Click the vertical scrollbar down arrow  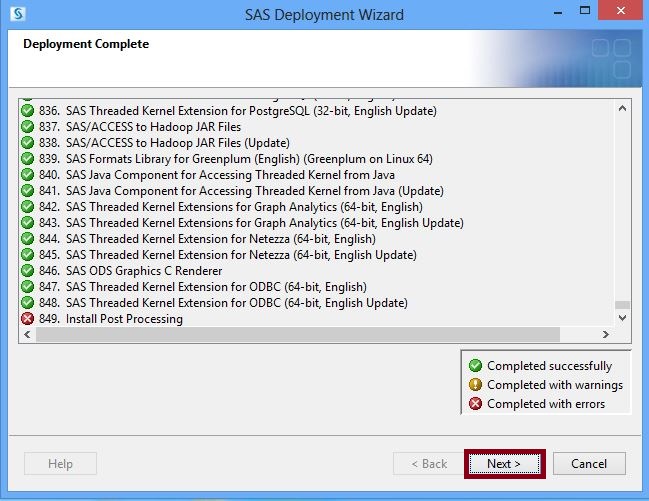point(622,318)
